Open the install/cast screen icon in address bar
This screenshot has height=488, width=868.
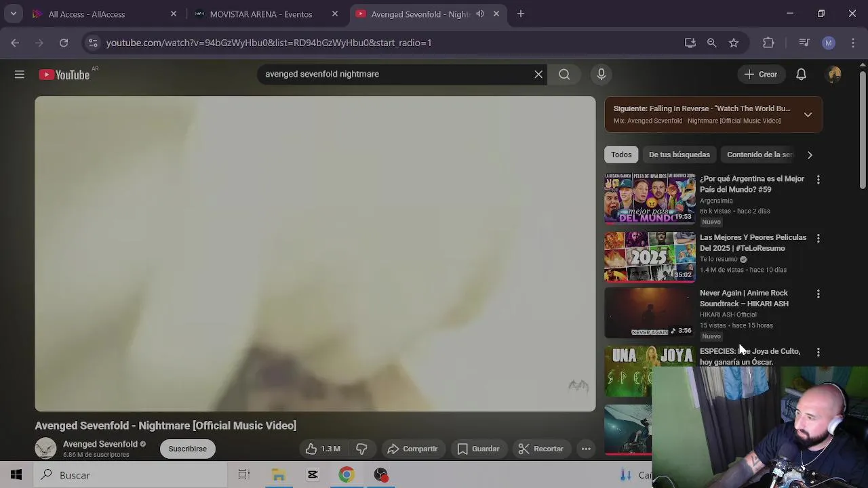(x=690, y=43)
